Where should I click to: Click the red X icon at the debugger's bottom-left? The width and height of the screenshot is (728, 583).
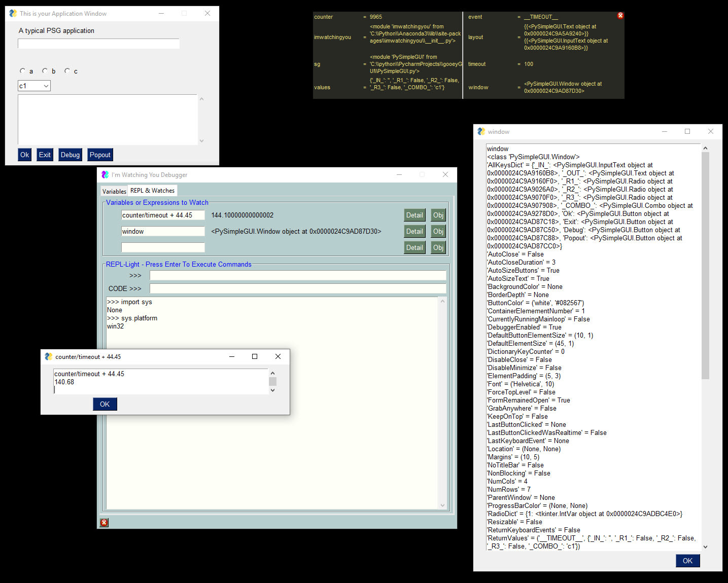[103, 522]
